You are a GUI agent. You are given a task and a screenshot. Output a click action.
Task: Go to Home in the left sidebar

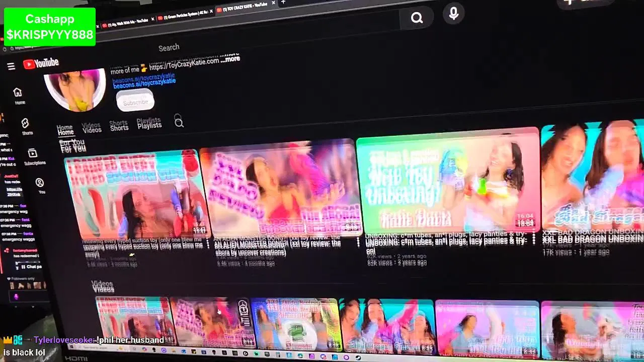(19, 96)
